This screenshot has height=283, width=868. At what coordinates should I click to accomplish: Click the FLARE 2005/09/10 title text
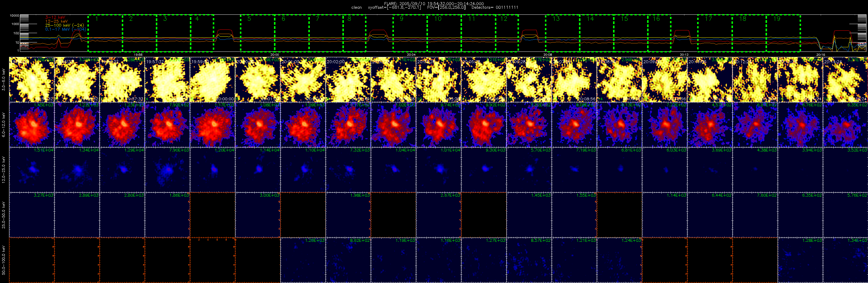(434, 3)
